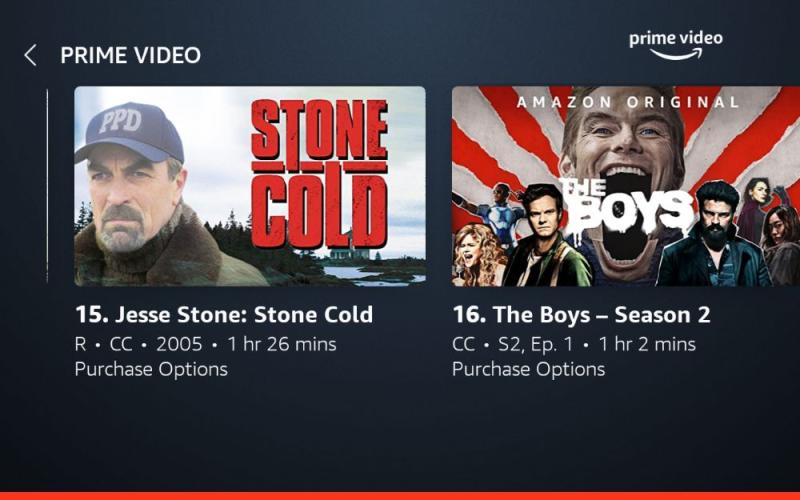Screen dimensions: 800x500
Task: Click the PRIME VIDEO header text
Action: point(131,55)
